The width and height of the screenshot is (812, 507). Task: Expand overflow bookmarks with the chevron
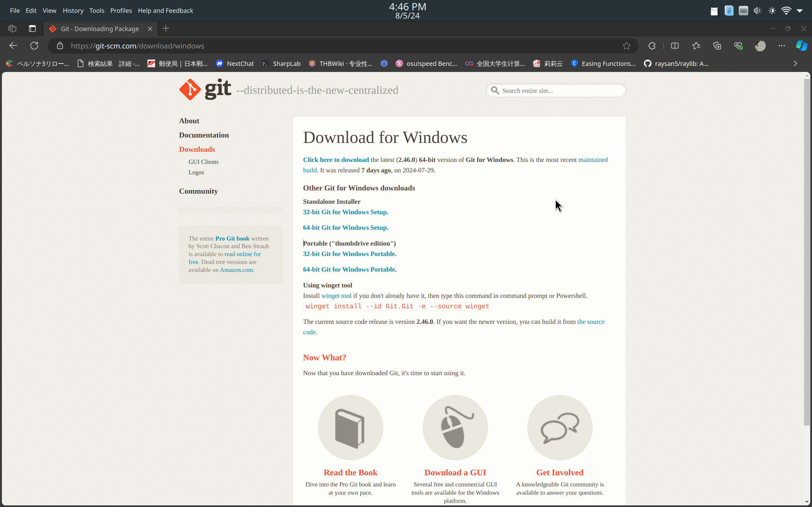795,63
